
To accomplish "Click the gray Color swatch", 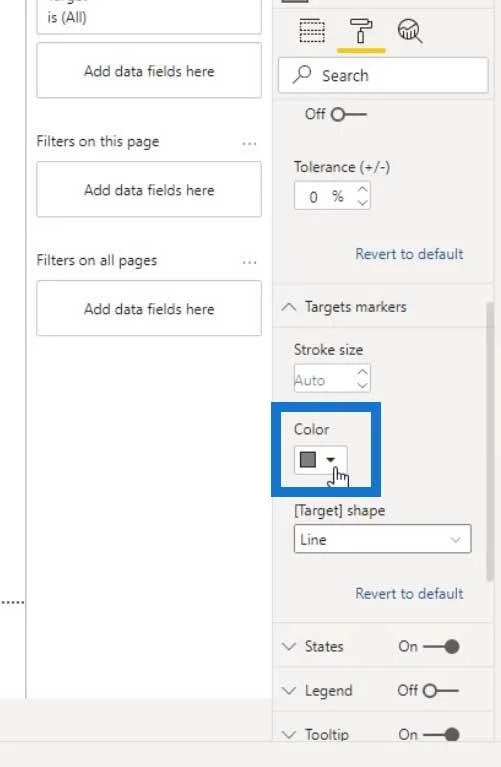I will (x=308, y=459).
